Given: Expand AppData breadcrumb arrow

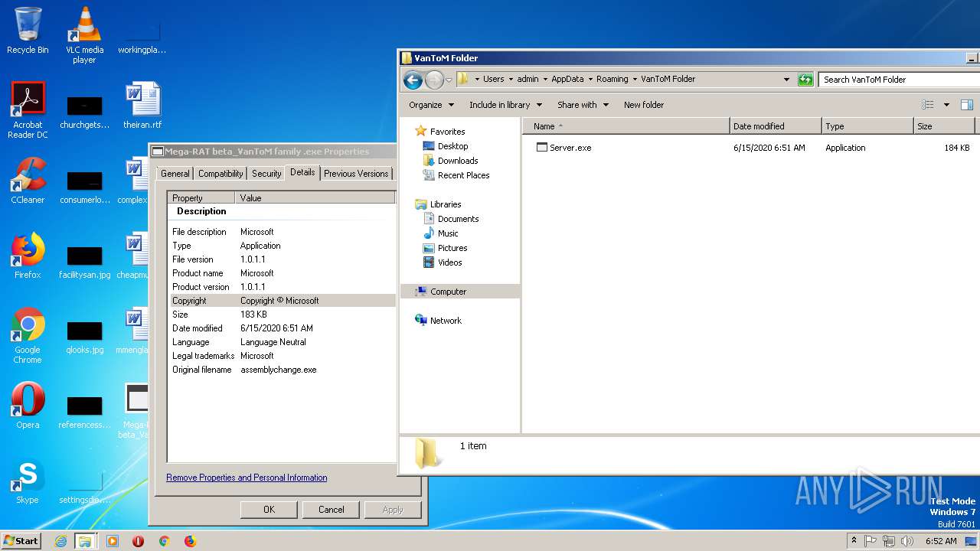Looking at the screenshot, I should (x=590, y=80).
